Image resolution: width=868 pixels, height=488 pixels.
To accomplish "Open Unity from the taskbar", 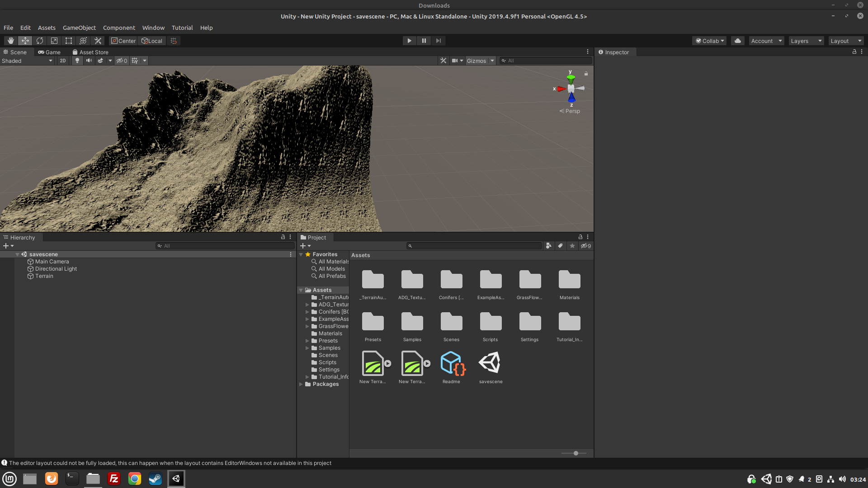I will [176, 479].
